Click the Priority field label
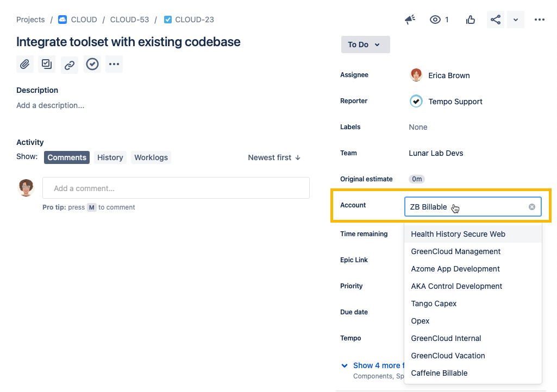This screenshot has width=557, height=392. point(352,286)
